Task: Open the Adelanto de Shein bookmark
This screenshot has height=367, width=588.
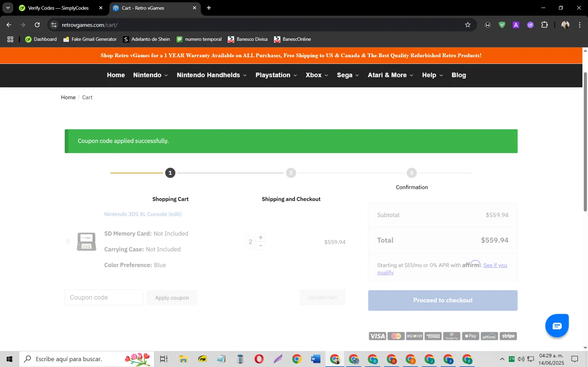Action: pyautogui.click(x=147, y=39)
